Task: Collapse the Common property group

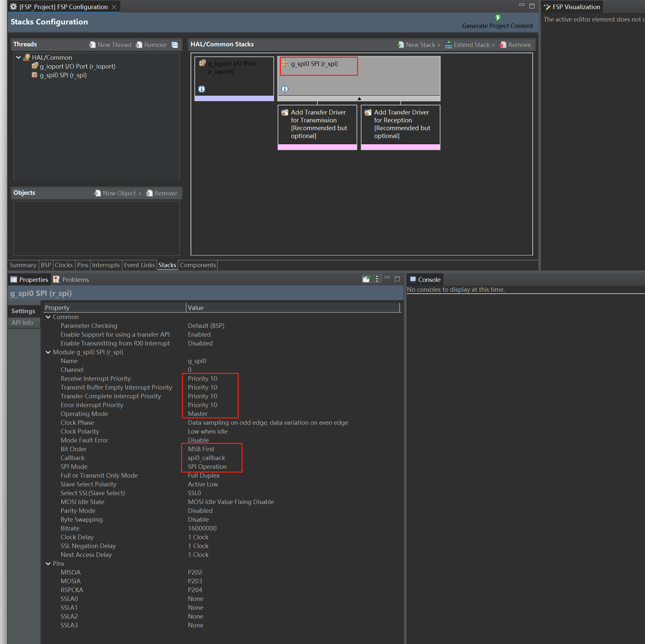Action: click(x=48, y=317)
